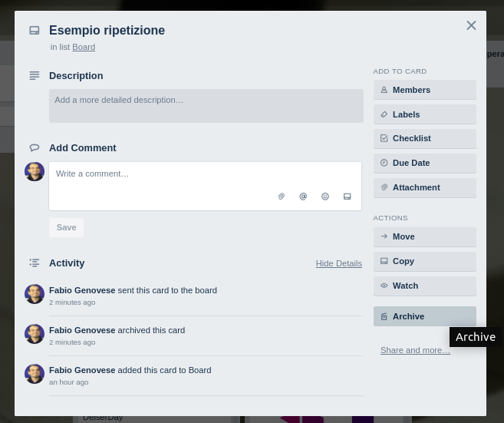Hide Details of the activity
Image resolution: width=504 pixels, height=423 pixels.
(x=338, y=263)
